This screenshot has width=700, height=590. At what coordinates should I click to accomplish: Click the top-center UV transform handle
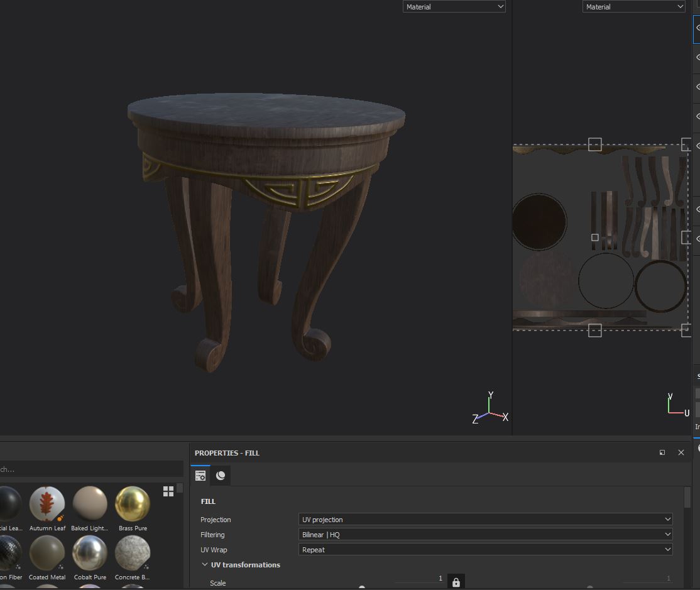click(x=594, y=145)
